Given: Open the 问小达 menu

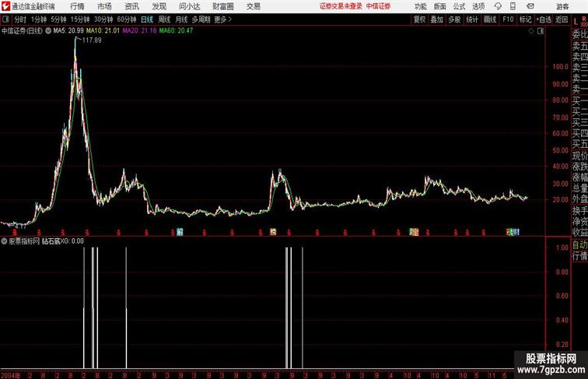Looking at the screenshot, I should (189, 6).
